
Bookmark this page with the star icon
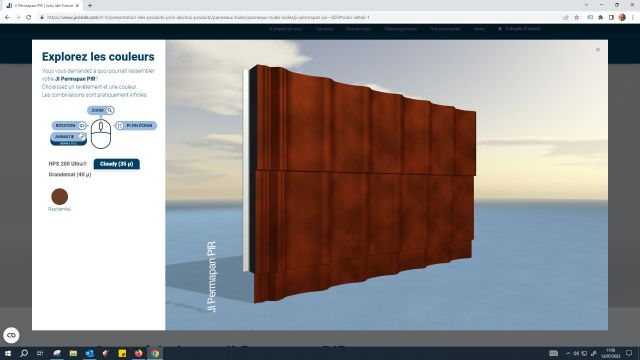[576, 18]
